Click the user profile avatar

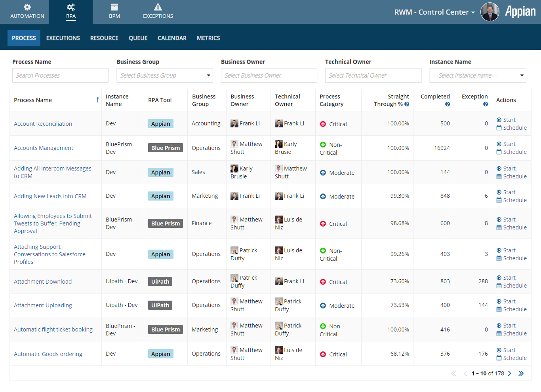490,12
